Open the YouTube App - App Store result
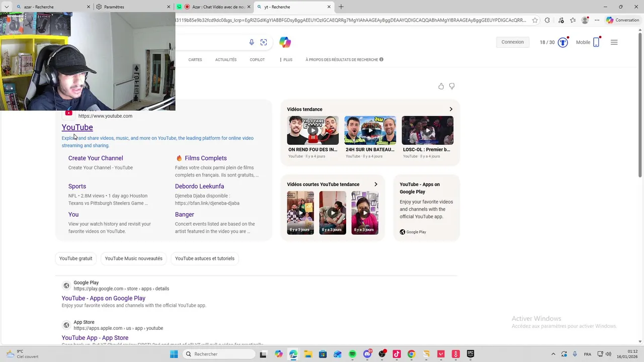Image resolution: width=644 pixels, height=362 pixels. point(95,338)
